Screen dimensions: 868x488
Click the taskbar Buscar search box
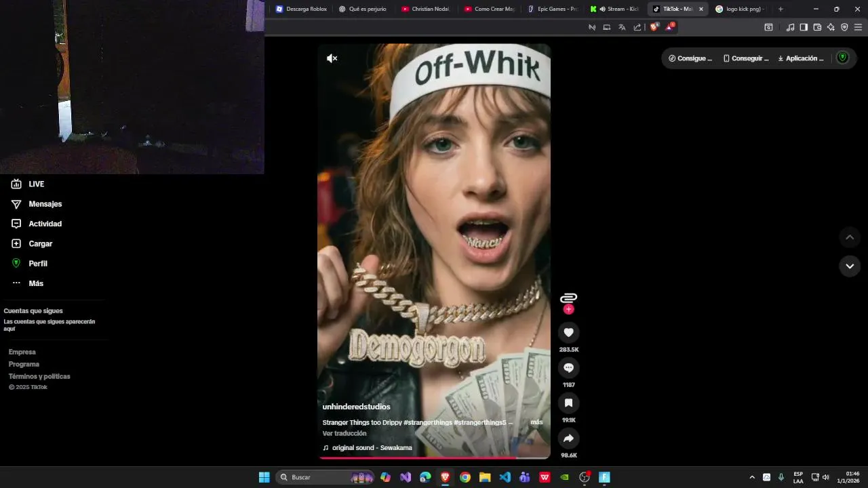coord(326,477)
